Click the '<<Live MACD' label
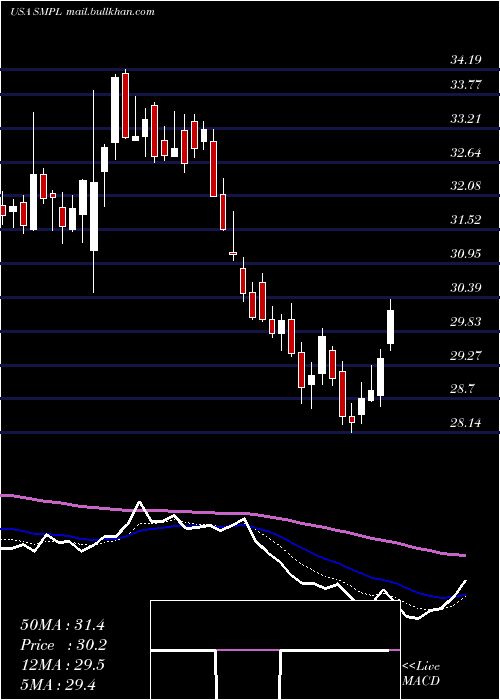The image size is (500, 700). pyautogui.click(x=421, y=674)
